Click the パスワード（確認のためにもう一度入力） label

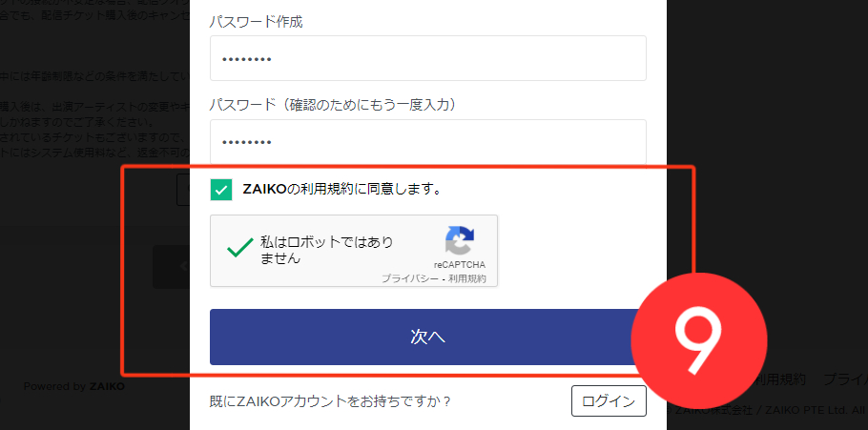click(333, 105)
